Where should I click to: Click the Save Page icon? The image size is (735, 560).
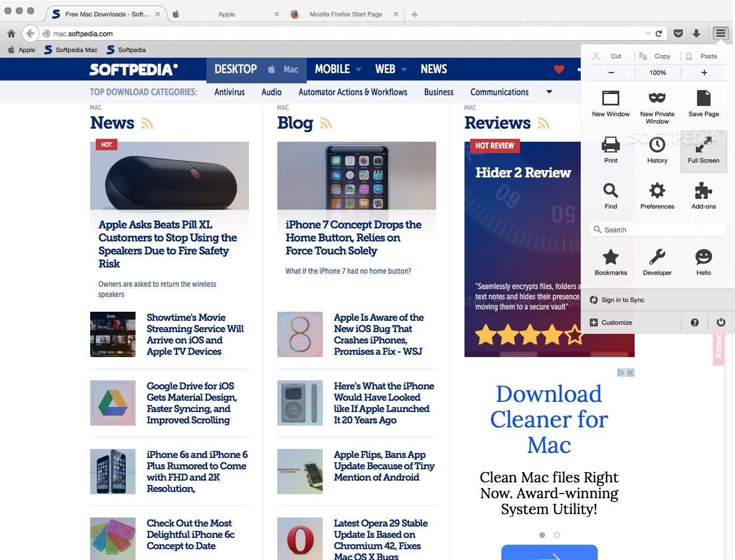point(704,97)
